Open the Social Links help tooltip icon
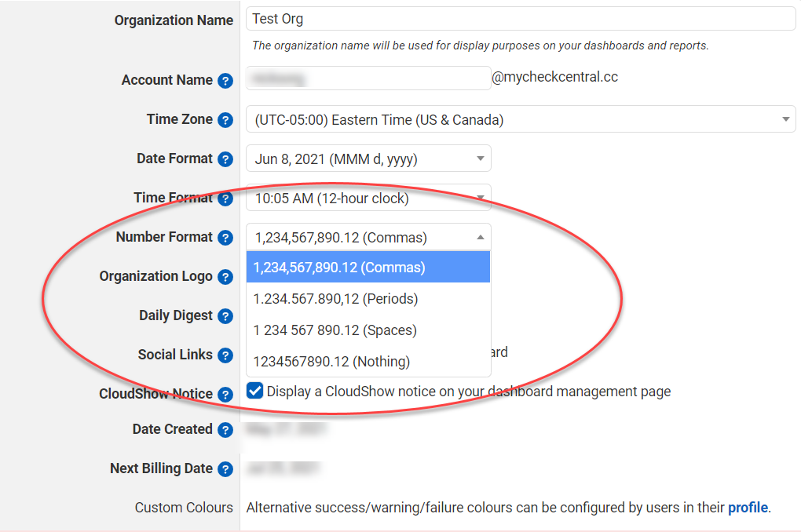This screenshot has height=532, width=801. [225, 355]
